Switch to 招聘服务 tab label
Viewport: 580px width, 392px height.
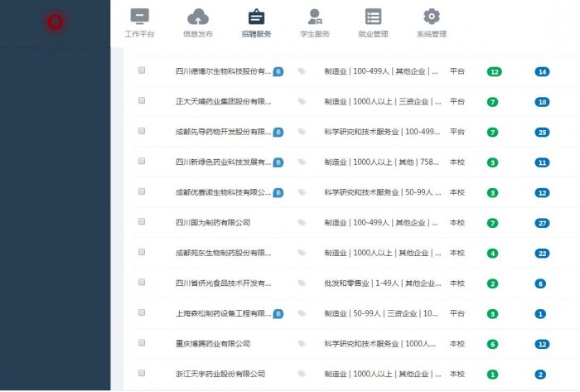coord(256,35)
